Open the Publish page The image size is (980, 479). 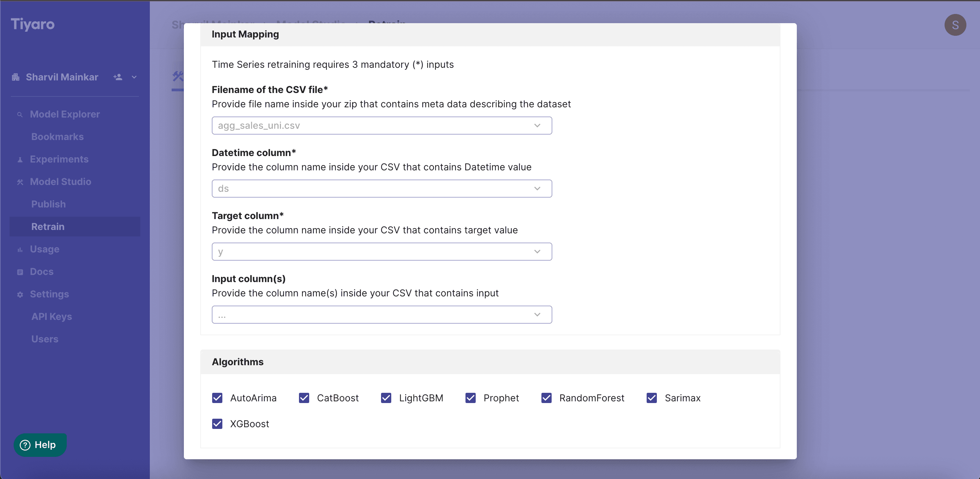pos(48,204)
